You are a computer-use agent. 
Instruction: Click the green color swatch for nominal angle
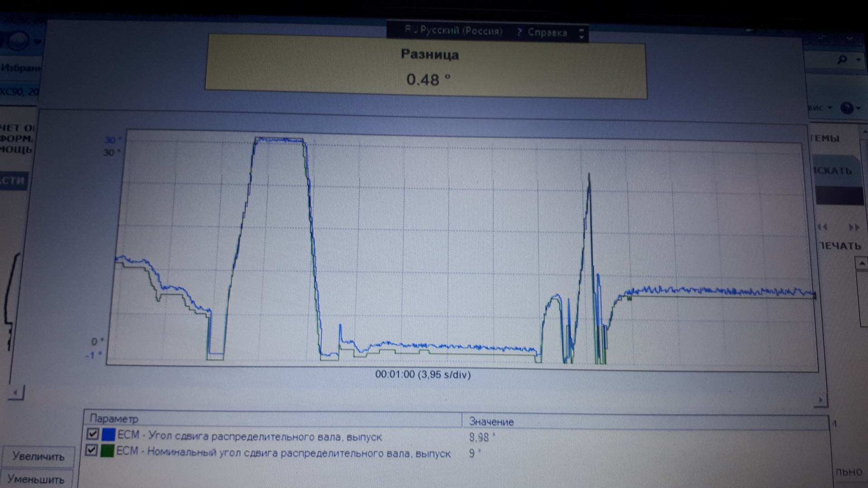107,450
